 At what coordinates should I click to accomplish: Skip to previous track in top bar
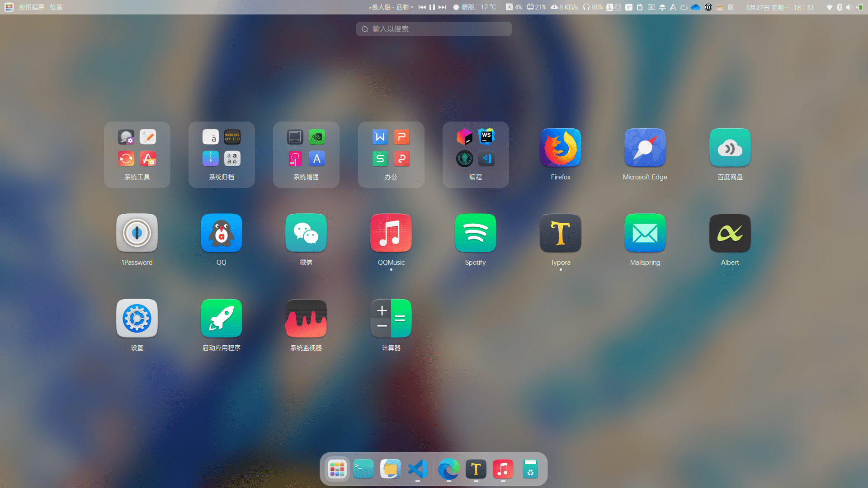coord(422,7)
